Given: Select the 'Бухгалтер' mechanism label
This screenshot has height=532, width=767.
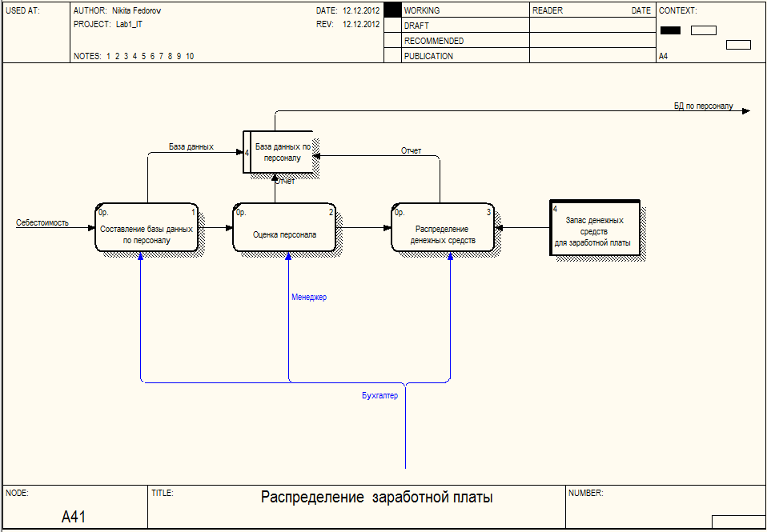Looking at the screenshot, I should click(x=380, y=395).
